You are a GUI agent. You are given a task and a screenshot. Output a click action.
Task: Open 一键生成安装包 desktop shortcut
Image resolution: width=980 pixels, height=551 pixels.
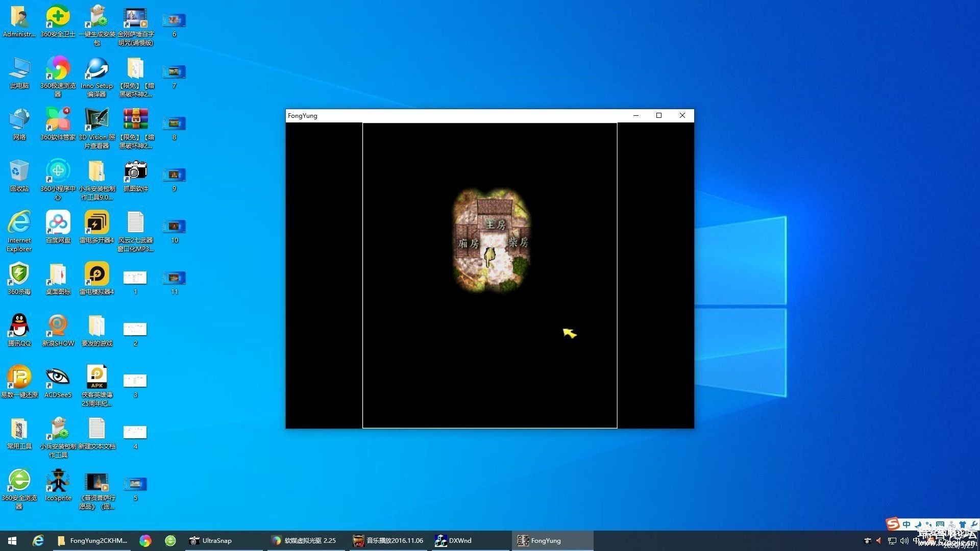pos(96,26)
